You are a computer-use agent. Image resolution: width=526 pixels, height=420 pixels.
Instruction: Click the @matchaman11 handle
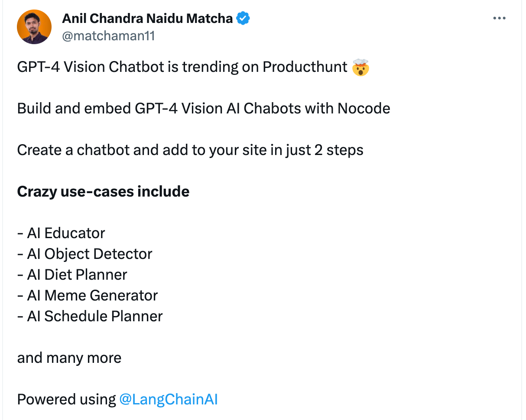pyautogui.click(x=108, y=36)
